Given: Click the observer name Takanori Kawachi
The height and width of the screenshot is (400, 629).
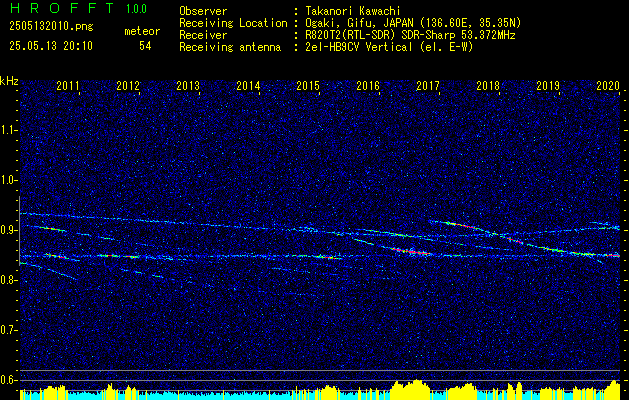Looking at the screenshot, I should (x=354, y=11).
